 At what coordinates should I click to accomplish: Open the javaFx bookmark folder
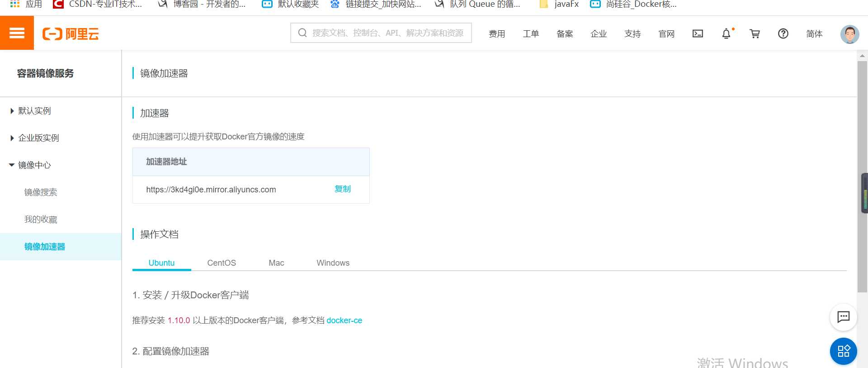pos(559,4)
